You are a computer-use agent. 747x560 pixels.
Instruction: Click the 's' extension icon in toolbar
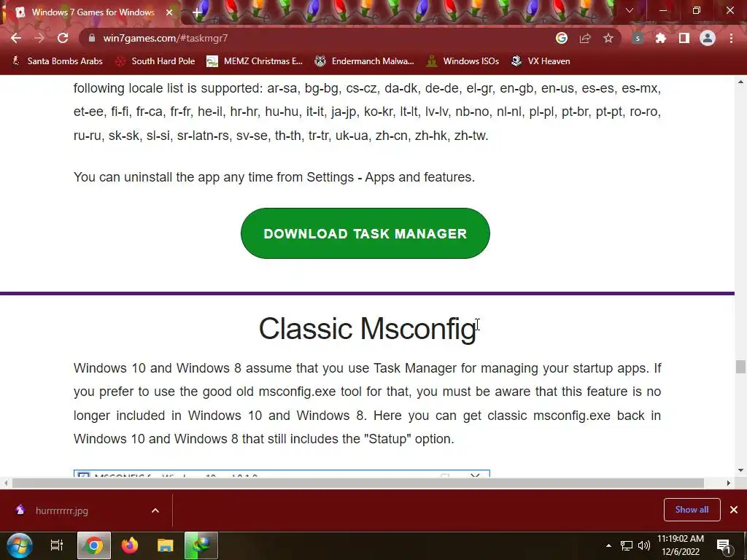(x=638, y=38)
